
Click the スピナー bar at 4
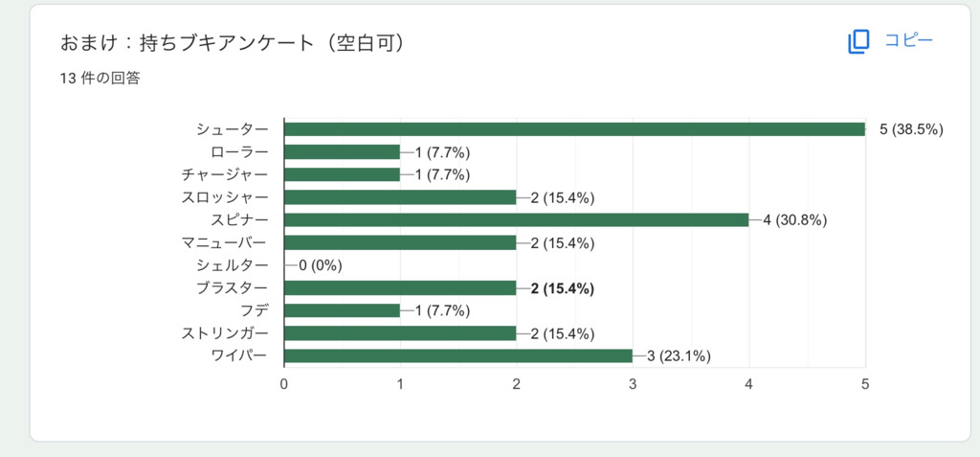pos(516,219)
